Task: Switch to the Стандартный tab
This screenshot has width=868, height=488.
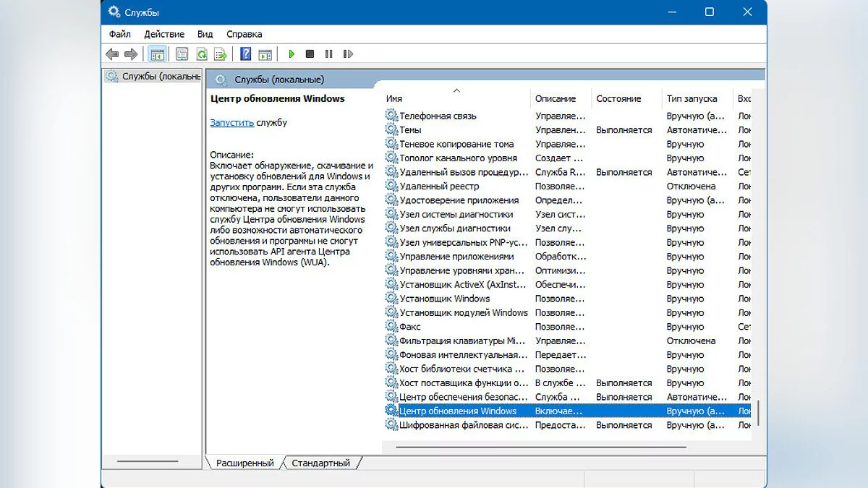Action: (x=320, y=463)
